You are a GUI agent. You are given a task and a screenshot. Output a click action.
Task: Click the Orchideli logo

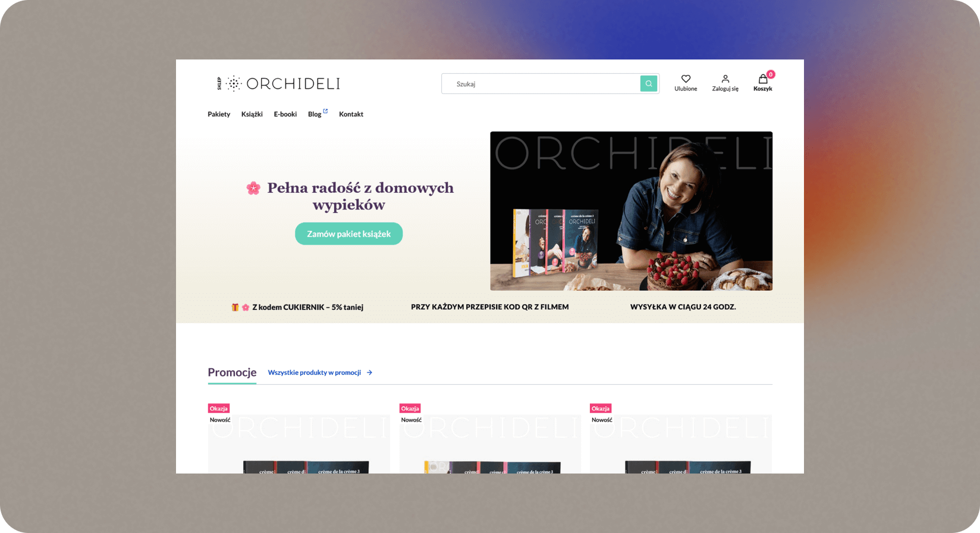click(279, 84)
